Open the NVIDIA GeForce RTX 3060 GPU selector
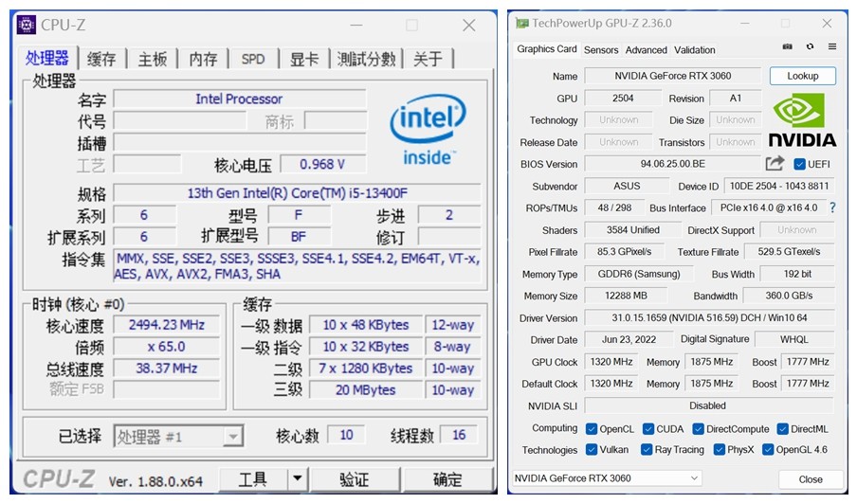857x504 pixels. click(608, 478)
